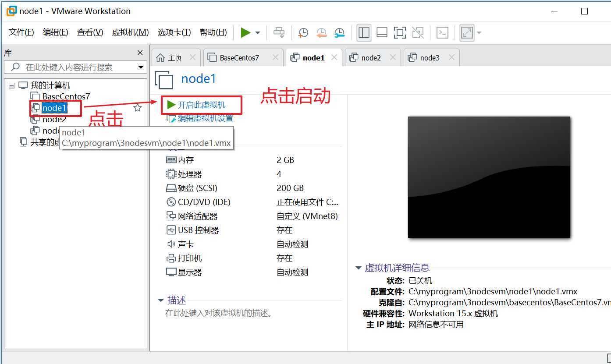Click the Workstation 15.x 虚拟机 compatibility text

click(453, 313)
